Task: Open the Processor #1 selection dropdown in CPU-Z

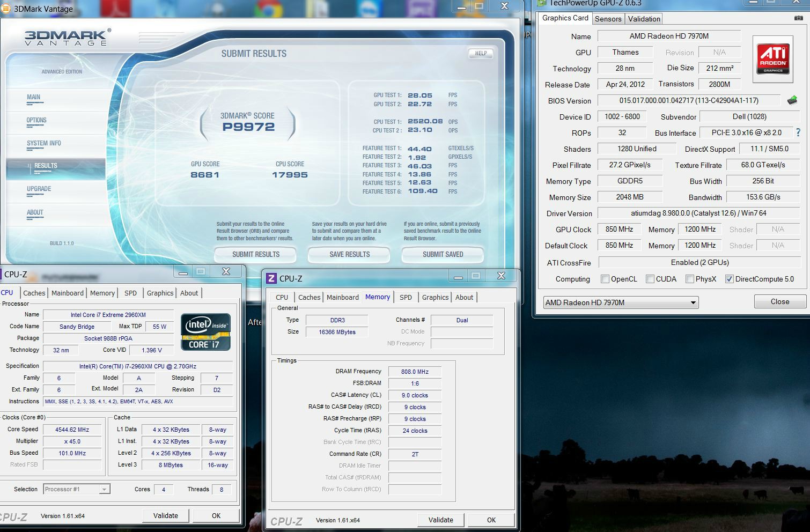Action: point(77,489)
